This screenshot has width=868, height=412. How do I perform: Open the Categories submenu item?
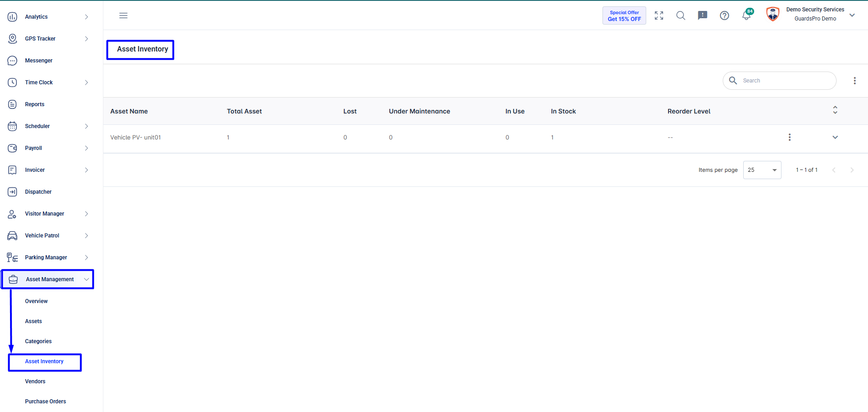pyautogui.click(x=38, y=341)
